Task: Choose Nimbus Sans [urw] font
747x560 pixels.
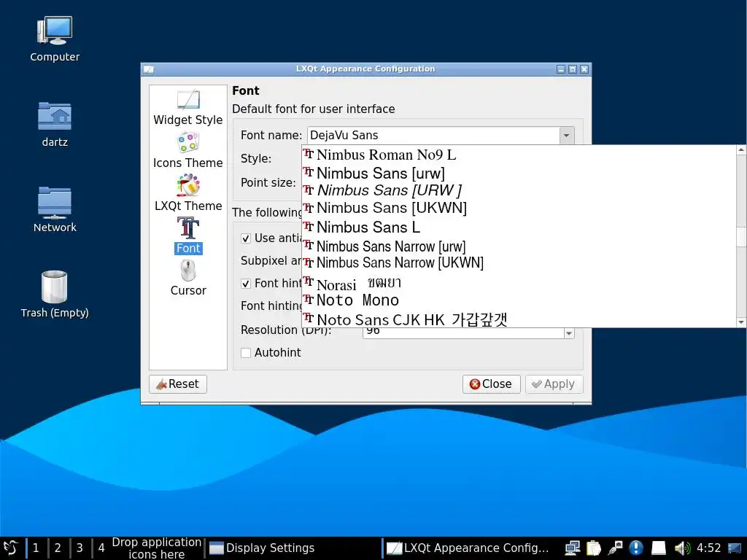Action: [x=519, y=173]
